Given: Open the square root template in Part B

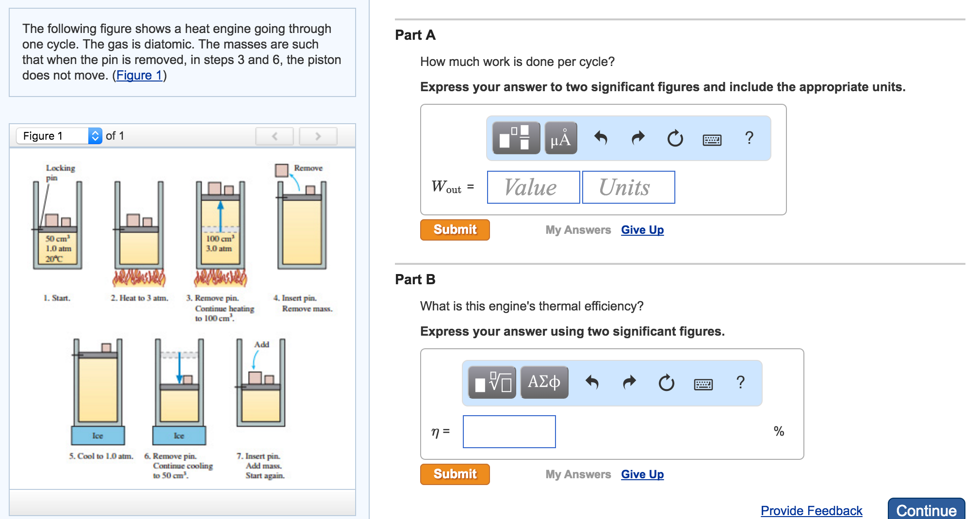Looking at the screenshot, I should (491, 382).
